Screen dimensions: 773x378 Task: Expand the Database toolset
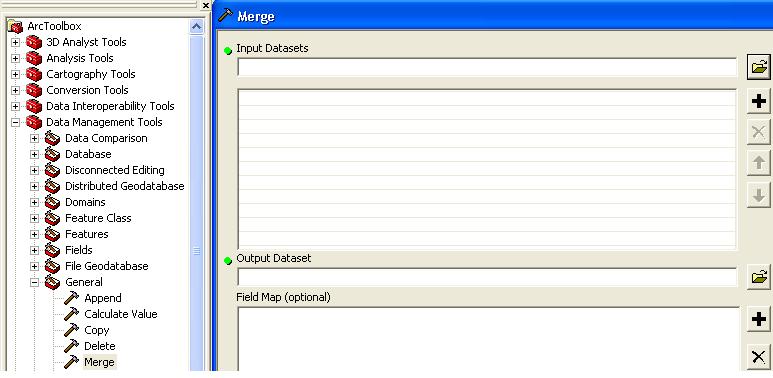[x=34, y=154]
